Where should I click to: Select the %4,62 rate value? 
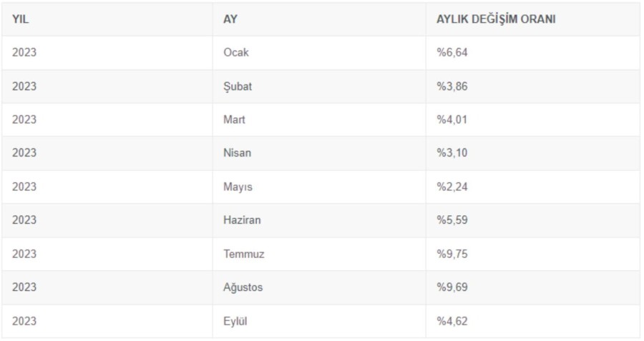pos(452,321)
